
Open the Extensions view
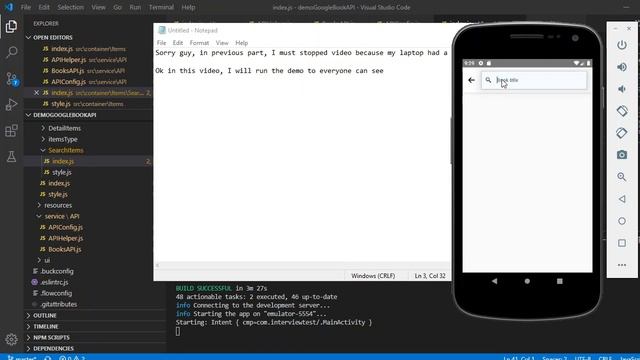click(x=11, y=131)
